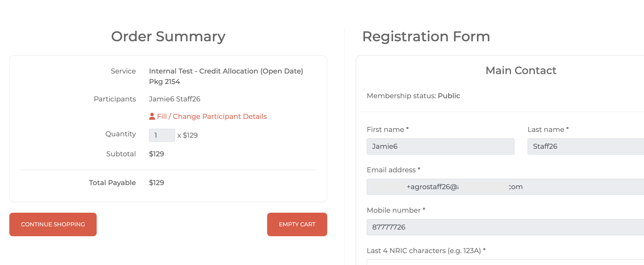Focus the First name field

[x=440, y=146]
